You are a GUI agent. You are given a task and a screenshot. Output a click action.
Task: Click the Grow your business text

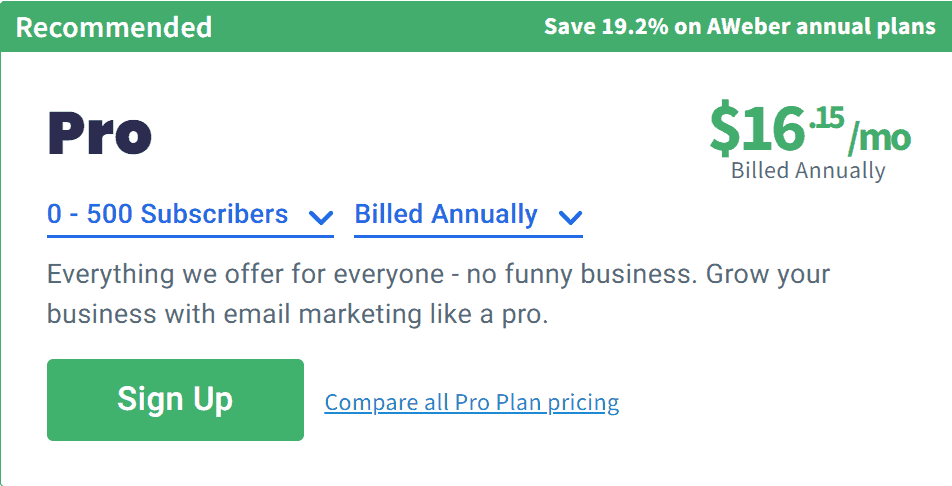pos(438,295)
